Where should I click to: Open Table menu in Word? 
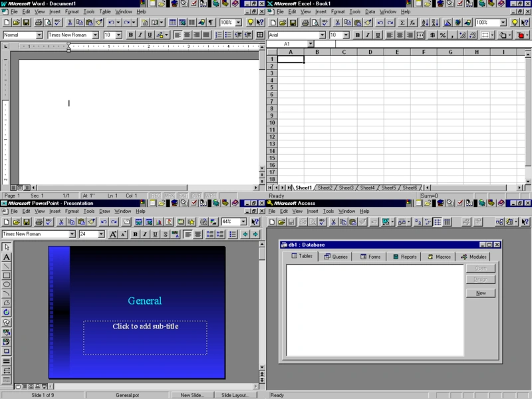[105, 11]
